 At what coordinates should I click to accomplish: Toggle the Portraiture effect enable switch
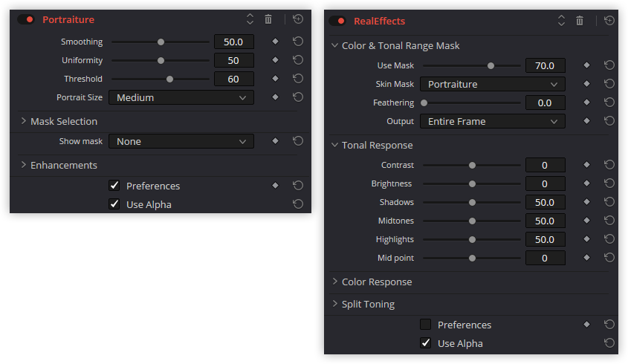pos(26,19)
